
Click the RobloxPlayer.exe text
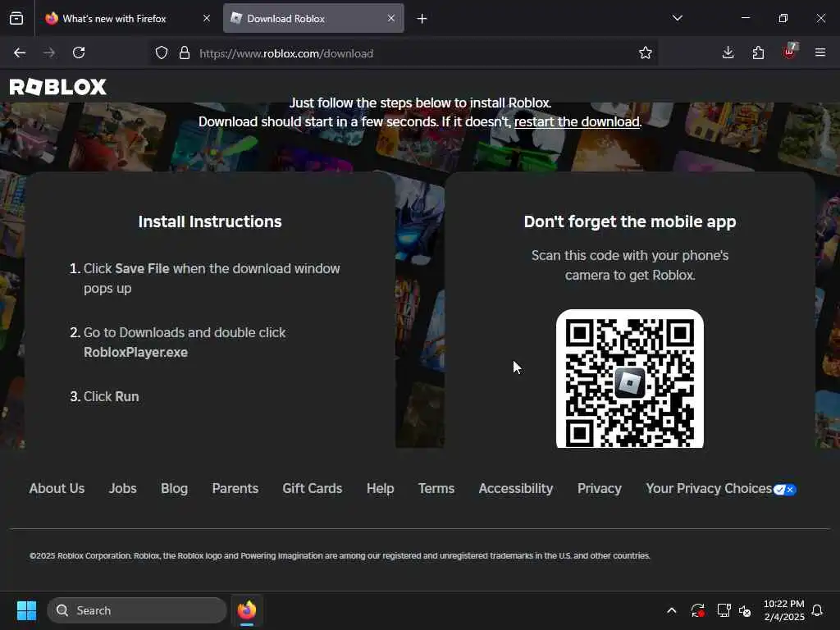pyautogui.click(x=135, y=352)
